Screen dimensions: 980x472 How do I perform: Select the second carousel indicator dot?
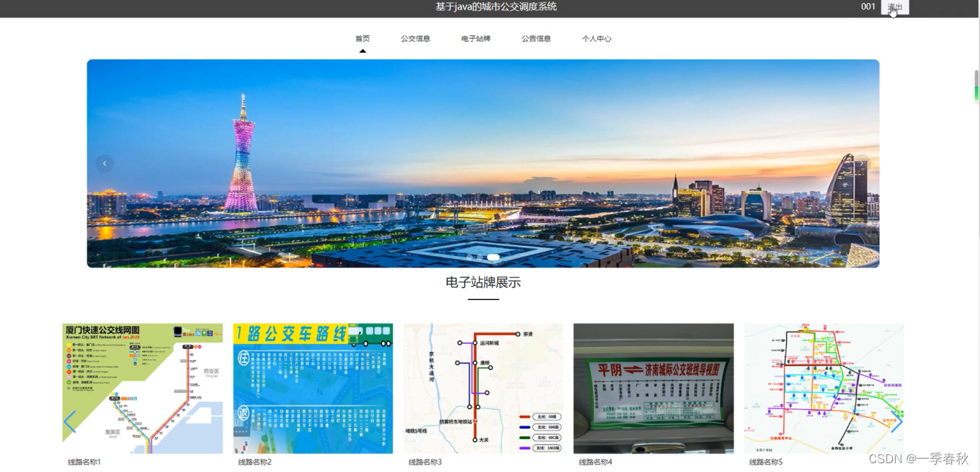click(480, 257)
